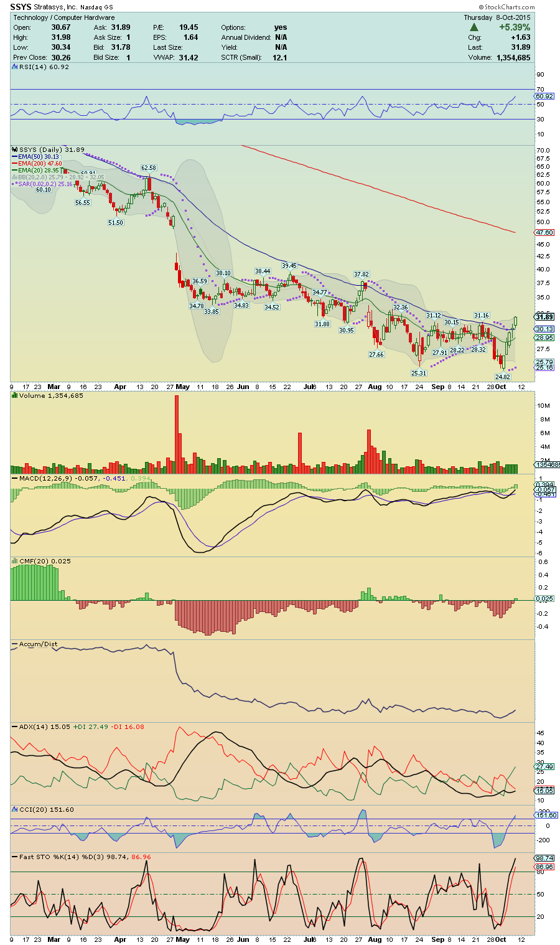Screen dimensions: 560x945
Task: Click the 31.16 price label
Action: pos(482,316)
